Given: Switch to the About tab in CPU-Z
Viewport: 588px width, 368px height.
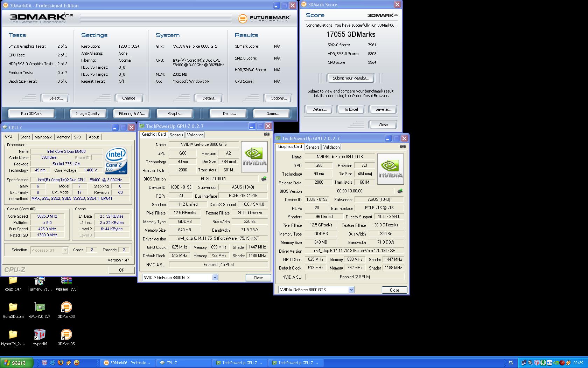Looking at the screenshot, I should pyautogui.click(x=93, y=137).
